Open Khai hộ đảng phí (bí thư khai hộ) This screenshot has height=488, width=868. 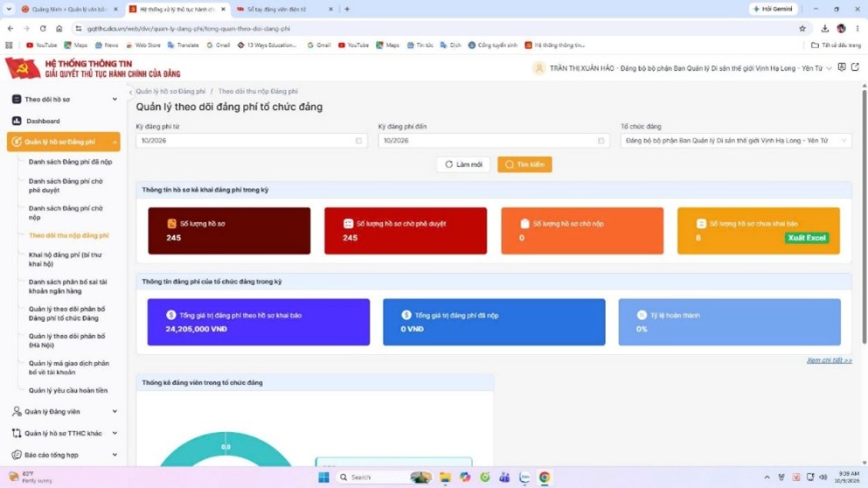coord(66,259)
